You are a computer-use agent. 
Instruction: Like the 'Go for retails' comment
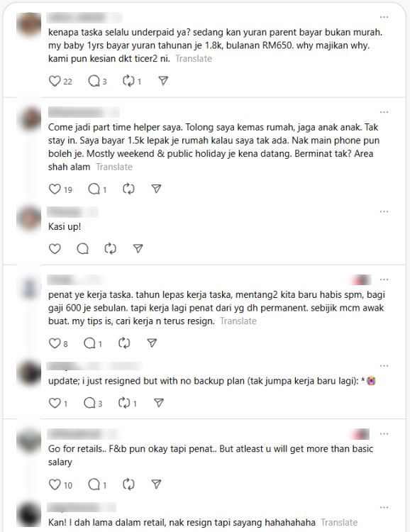55,484
